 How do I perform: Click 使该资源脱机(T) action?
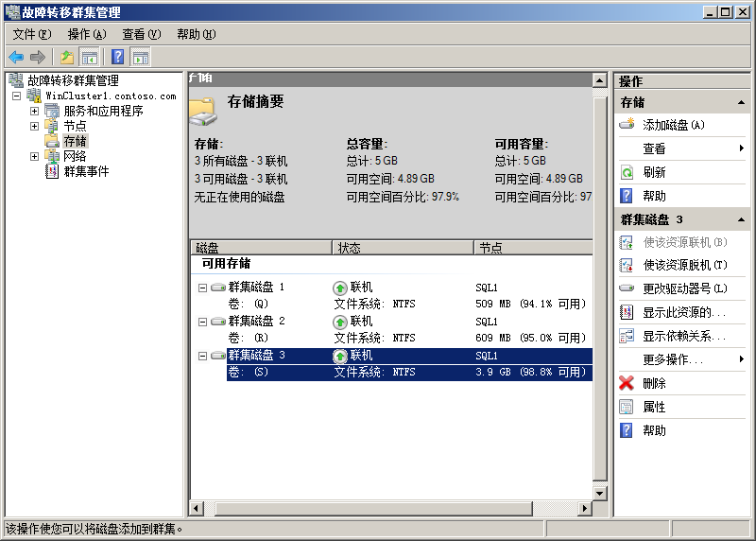pos(685,265)
